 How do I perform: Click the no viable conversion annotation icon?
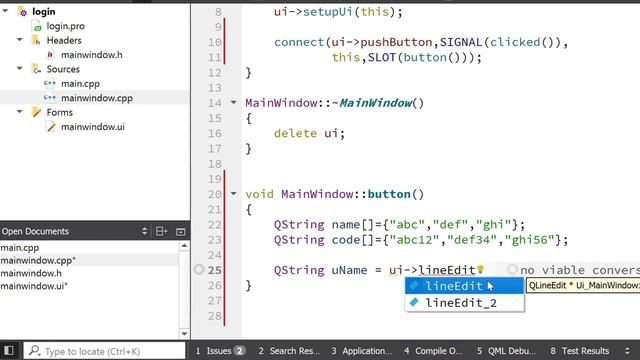[x=512, y=269]
